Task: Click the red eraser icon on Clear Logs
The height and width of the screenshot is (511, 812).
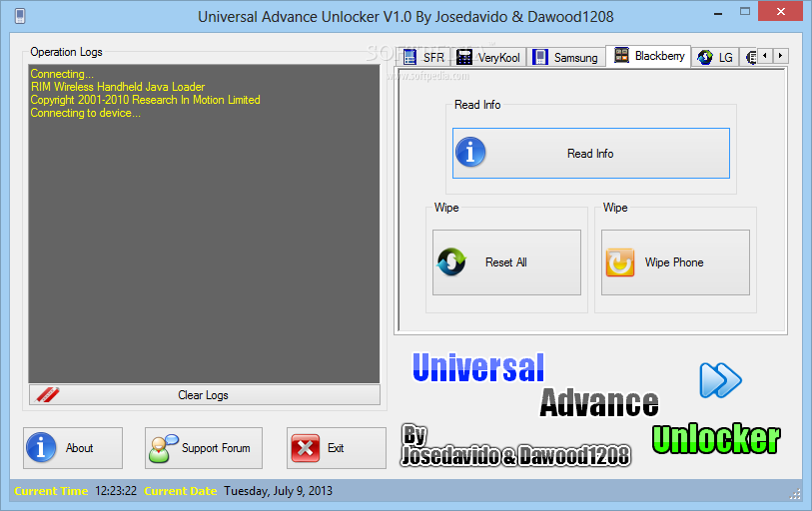Action: tap(48, 394)
